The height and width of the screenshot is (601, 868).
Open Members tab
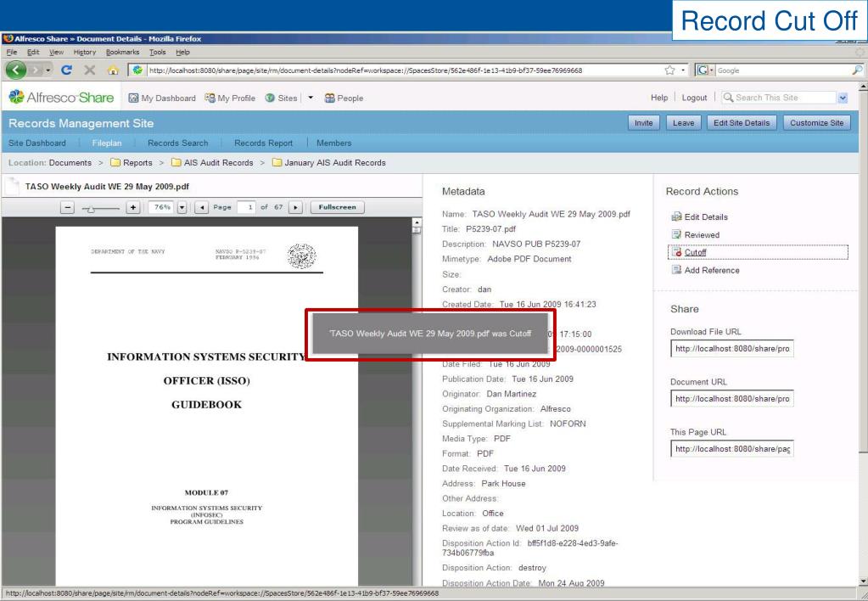tap(333, 143)
